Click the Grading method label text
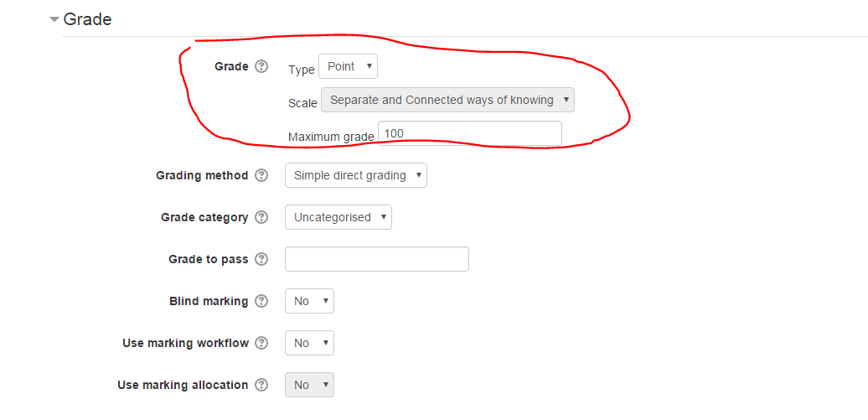The width and height of the screenshot is (868, 420). [202, 176]
